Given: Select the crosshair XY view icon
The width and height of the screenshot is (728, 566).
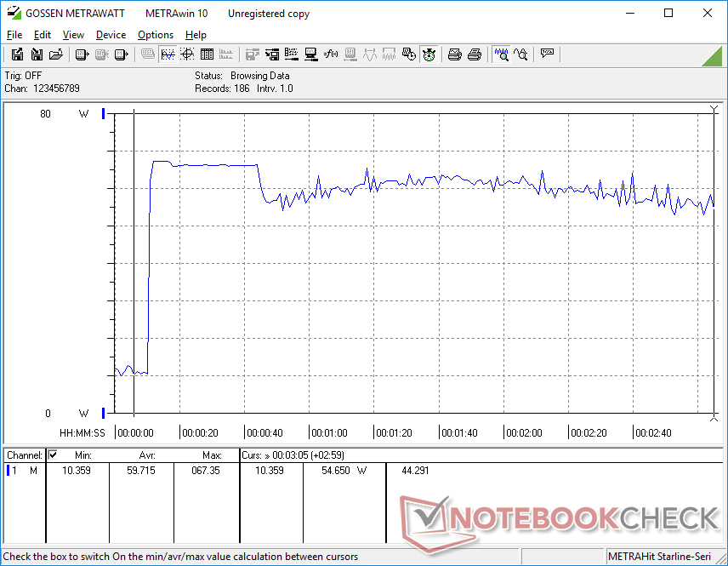Looking at the screenshot, I should pos(187,54).
